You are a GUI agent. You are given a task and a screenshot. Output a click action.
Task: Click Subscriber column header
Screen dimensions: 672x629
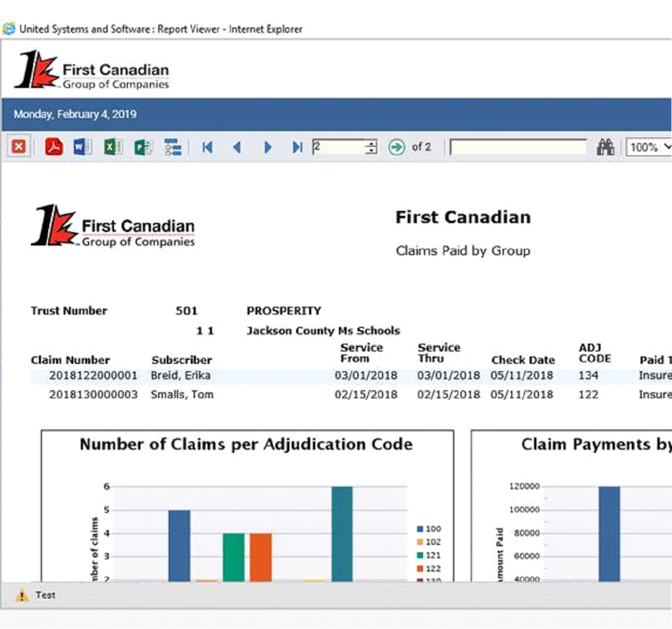pyautogui.click(x=182, y=360)
